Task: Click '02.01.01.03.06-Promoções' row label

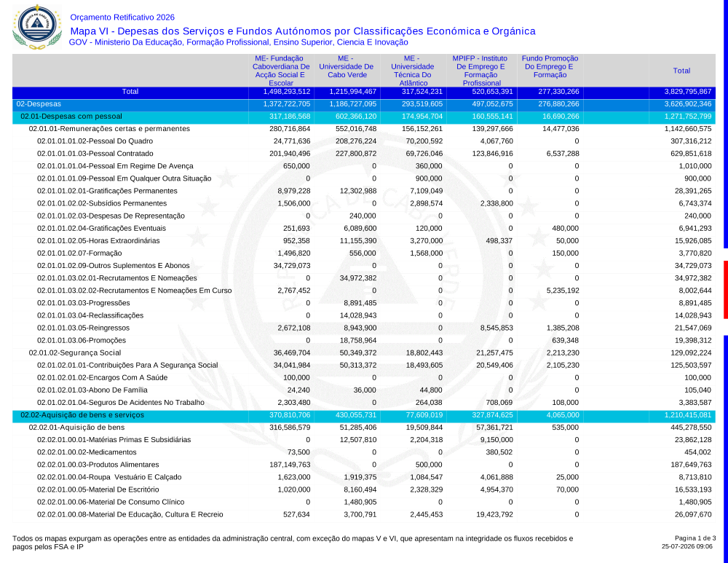Action: pyautogui.click(x=82, y=340)
